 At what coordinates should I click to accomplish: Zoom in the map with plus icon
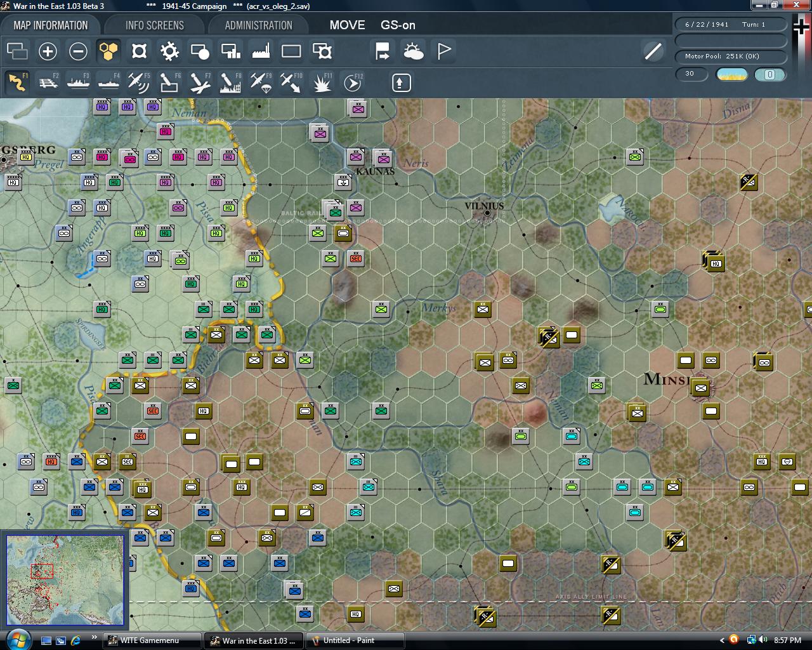(x=48, y=51)
